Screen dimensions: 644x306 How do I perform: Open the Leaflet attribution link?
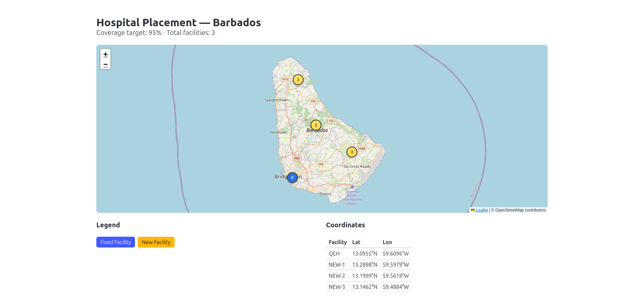click(x=481, y=210)
